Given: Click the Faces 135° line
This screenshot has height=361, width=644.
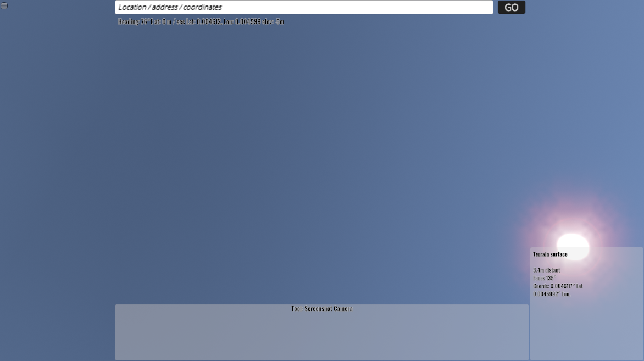Looking at the screenshot, I should pos(545,278).
